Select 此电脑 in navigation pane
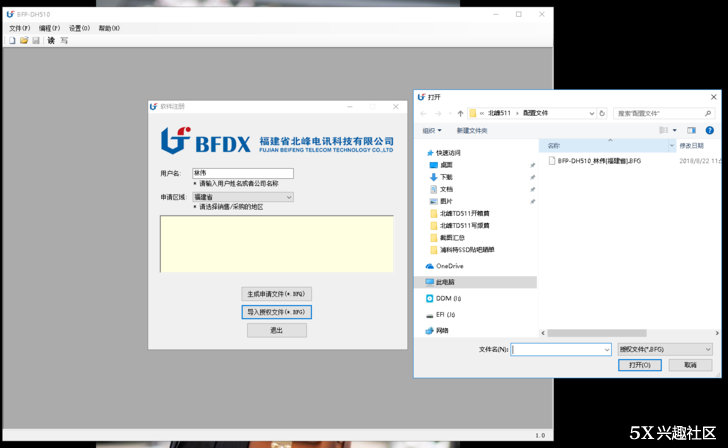 coord(450,282)
